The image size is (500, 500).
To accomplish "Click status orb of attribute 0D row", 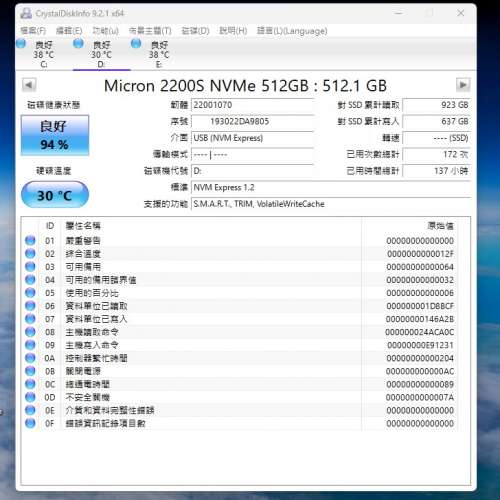I will 30,397.
